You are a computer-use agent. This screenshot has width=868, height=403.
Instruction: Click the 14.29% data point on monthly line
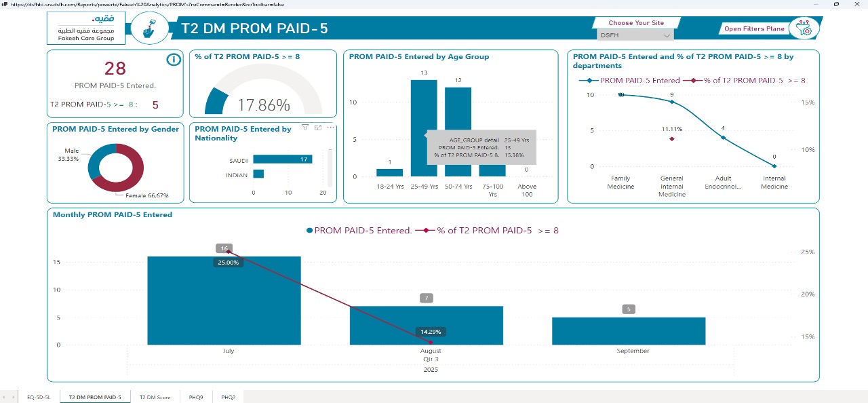pos(431,342)
